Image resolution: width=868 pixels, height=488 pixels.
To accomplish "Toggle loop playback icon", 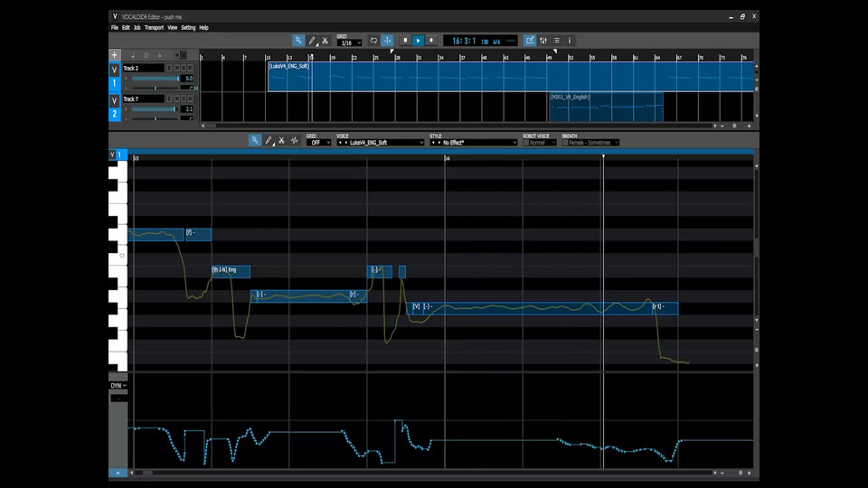I will (373, 41).
